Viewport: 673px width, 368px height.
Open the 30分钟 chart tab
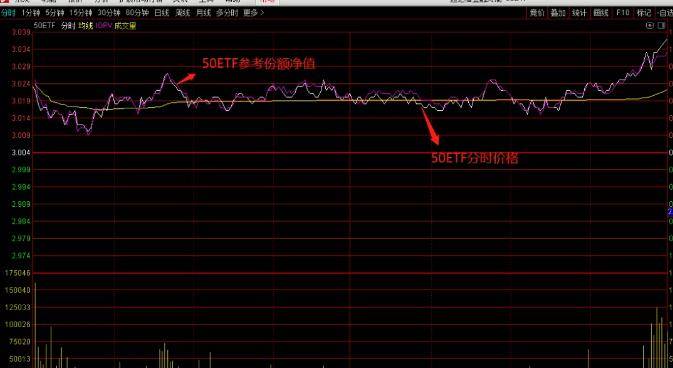tap(109, 13)
